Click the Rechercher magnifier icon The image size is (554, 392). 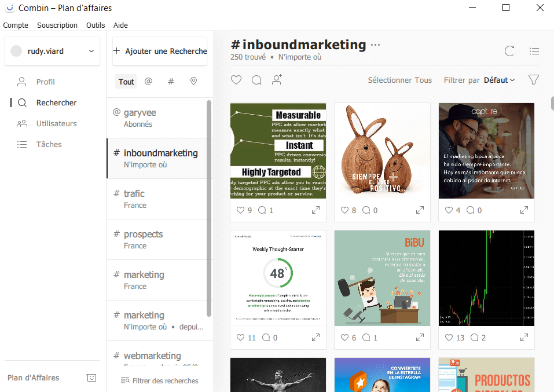tap(22, 103)
